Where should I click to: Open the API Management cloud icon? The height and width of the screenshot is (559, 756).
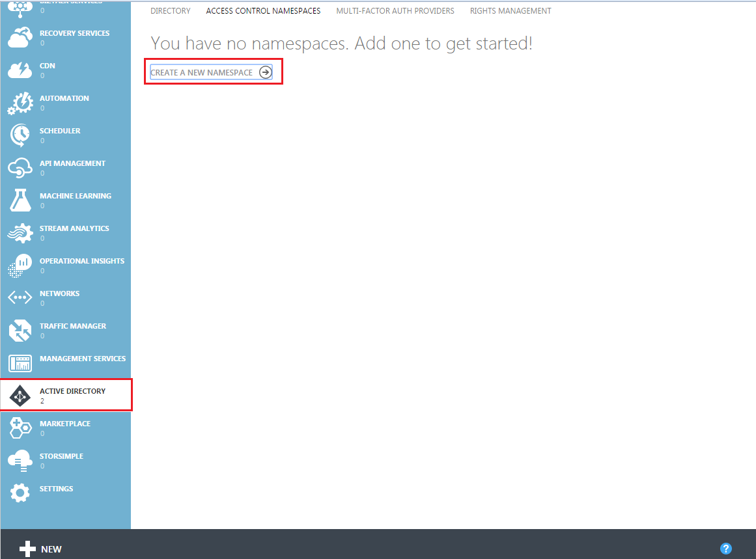[x=20, y=168]
